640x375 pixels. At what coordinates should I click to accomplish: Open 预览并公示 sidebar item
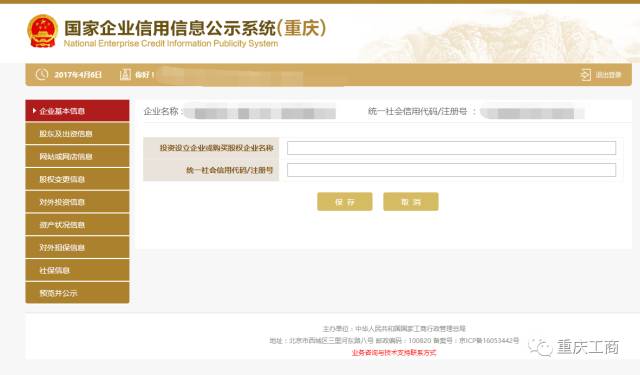[77, 293]
